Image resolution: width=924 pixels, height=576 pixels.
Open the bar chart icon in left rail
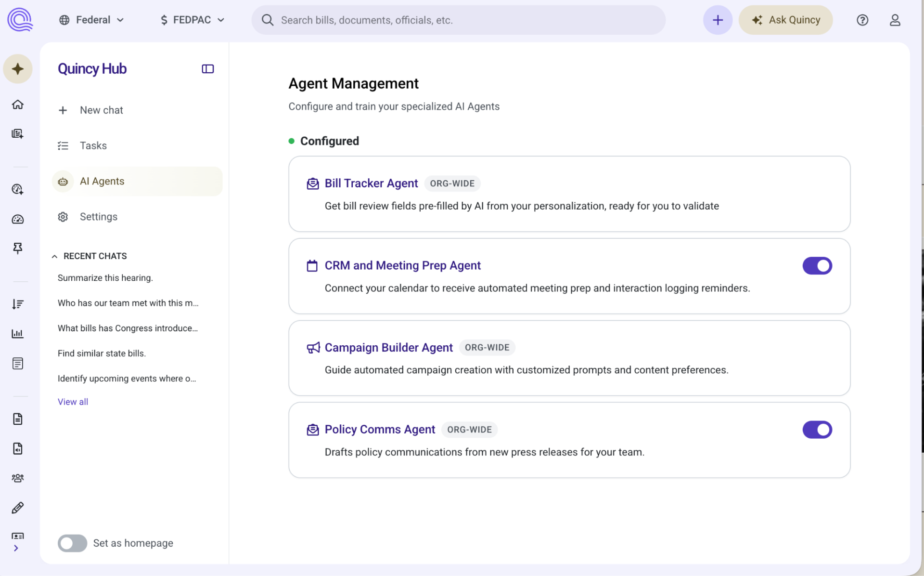[x=18, y=334]
